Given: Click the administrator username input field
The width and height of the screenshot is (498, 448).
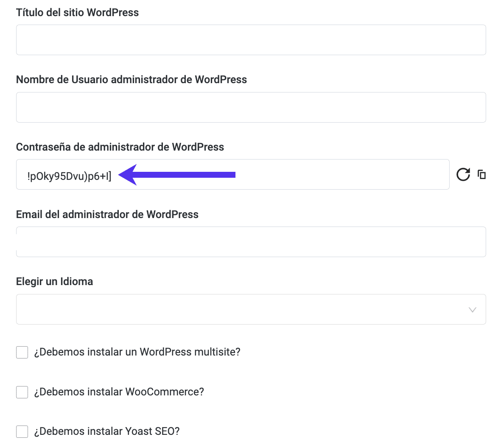Looking at the screenshot, I should [x=251, y=107].
